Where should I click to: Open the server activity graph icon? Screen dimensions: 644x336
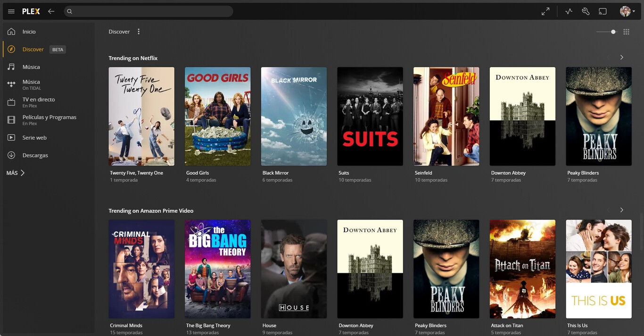tap(569, 11)
